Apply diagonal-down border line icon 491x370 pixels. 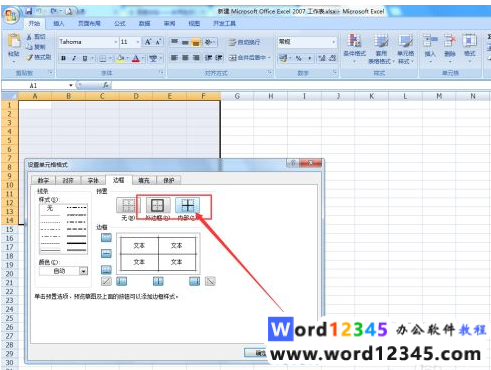[210, 281]
